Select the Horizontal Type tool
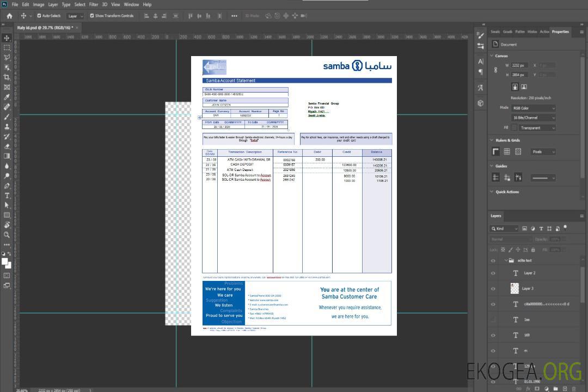 (7, 195)
